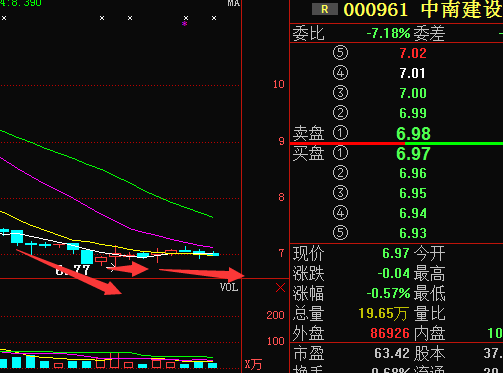Image resolution: width=503 pixels, height=373 pixels.
Task: Select sell level 1 circled icon
Action: tap(340, 133)
